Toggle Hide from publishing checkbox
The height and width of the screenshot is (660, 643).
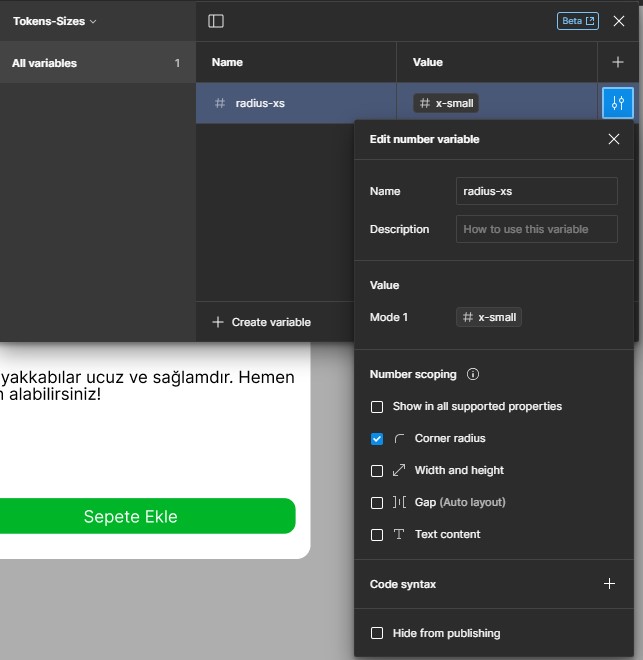point(377,633)
